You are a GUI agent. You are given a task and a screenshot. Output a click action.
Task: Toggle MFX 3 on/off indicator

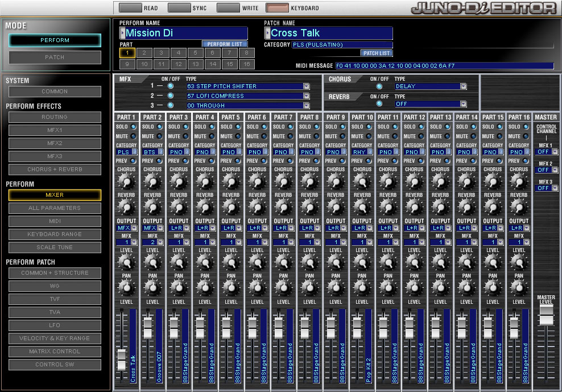tap(171, 105)
